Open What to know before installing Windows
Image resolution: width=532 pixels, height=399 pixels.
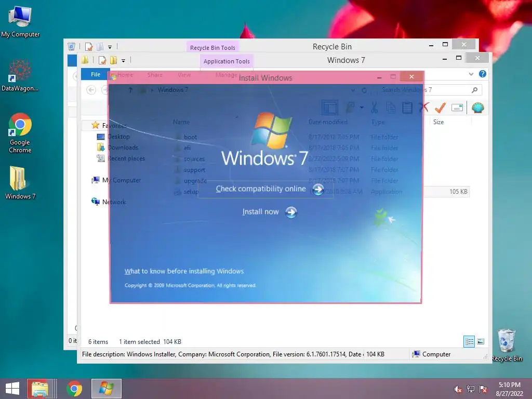(x=184, y=271)
